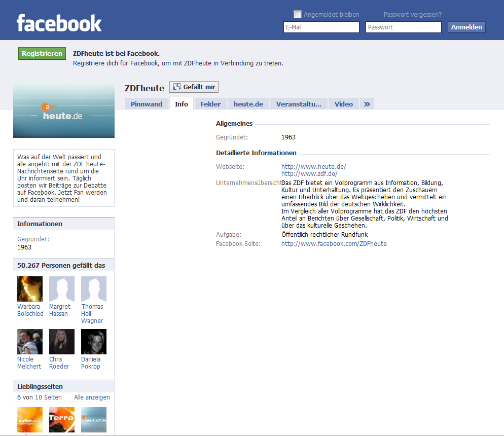Open the ZDF heute.de profile picture
Screen dimensions: 504x436
point(64,110)
